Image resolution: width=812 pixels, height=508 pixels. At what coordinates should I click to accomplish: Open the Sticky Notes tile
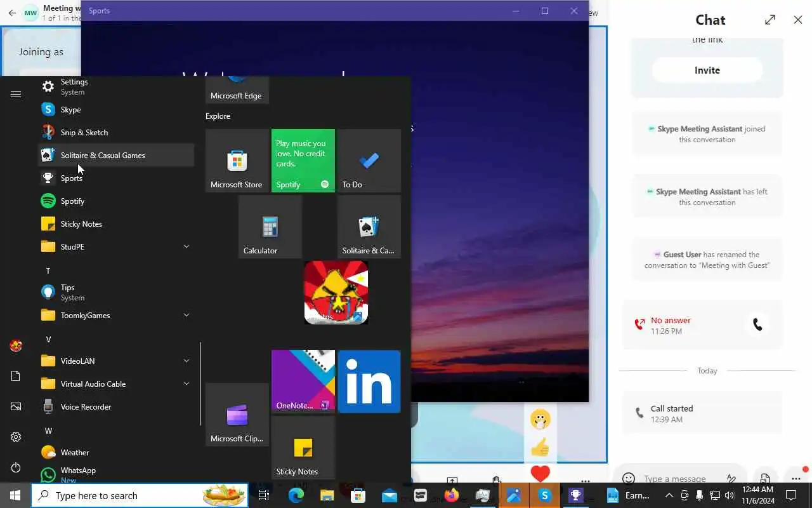[x=303, y=448]
